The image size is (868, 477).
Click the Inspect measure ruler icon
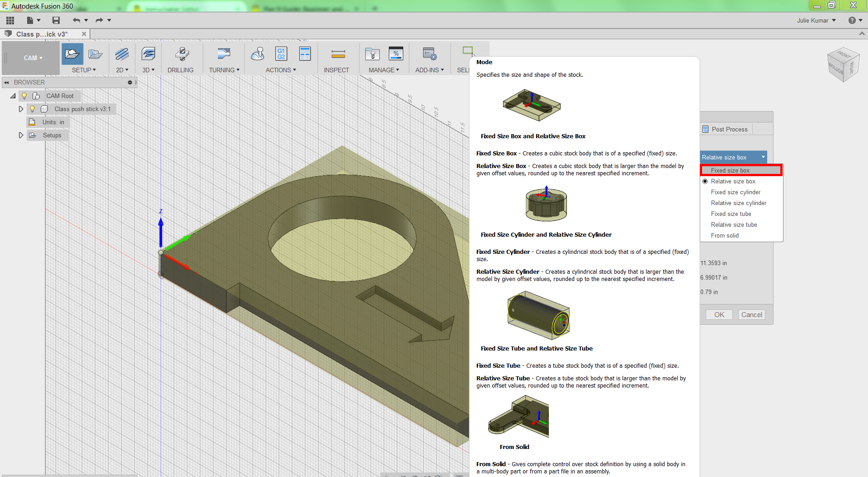coord(338,54)
